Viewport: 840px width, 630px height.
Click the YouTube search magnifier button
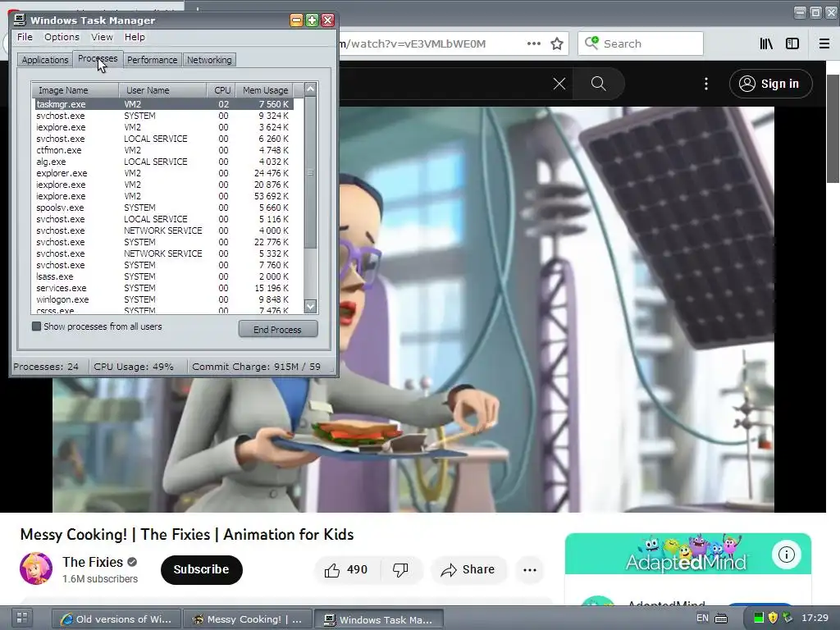click(598, 84)
